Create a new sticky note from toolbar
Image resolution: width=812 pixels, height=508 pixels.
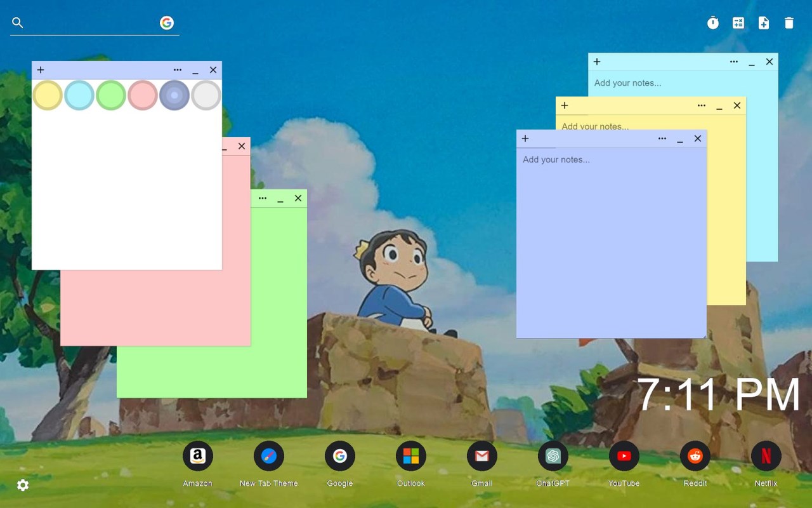pos(764,23)
